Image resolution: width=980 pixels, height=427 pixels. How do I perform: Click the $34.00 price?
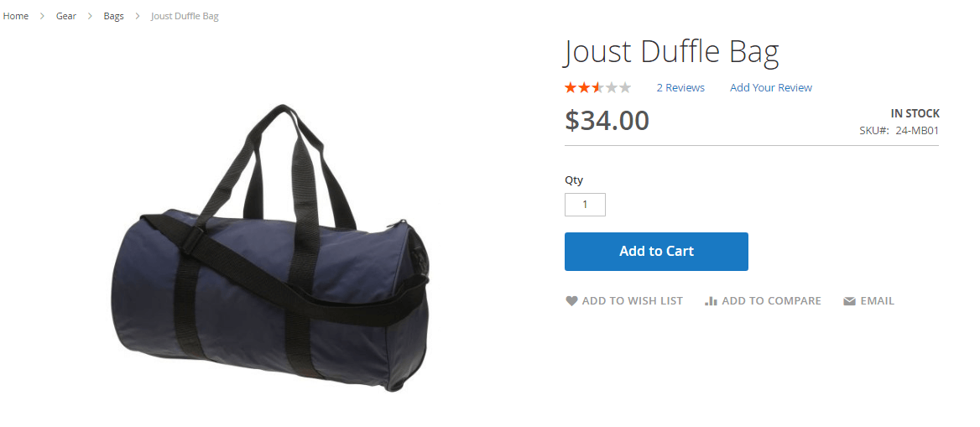(607, 121)
